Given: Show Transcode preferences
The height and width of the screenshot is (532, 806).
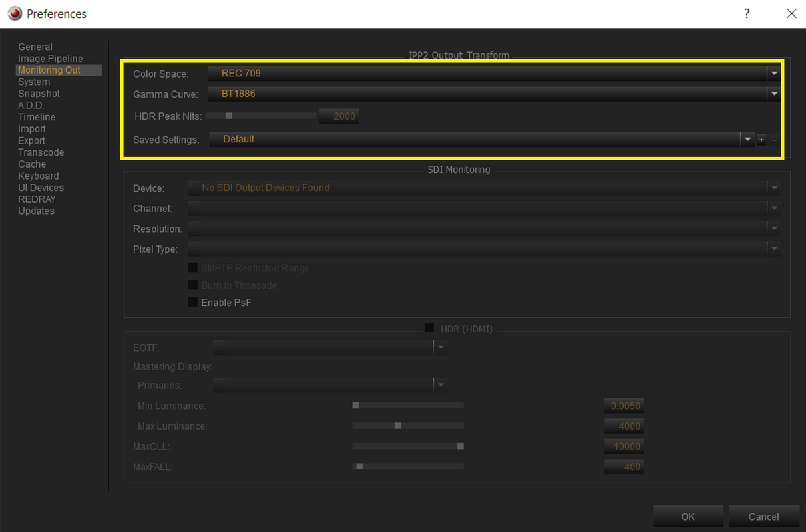Looking at the screenshot, I should tap(41, 152).
